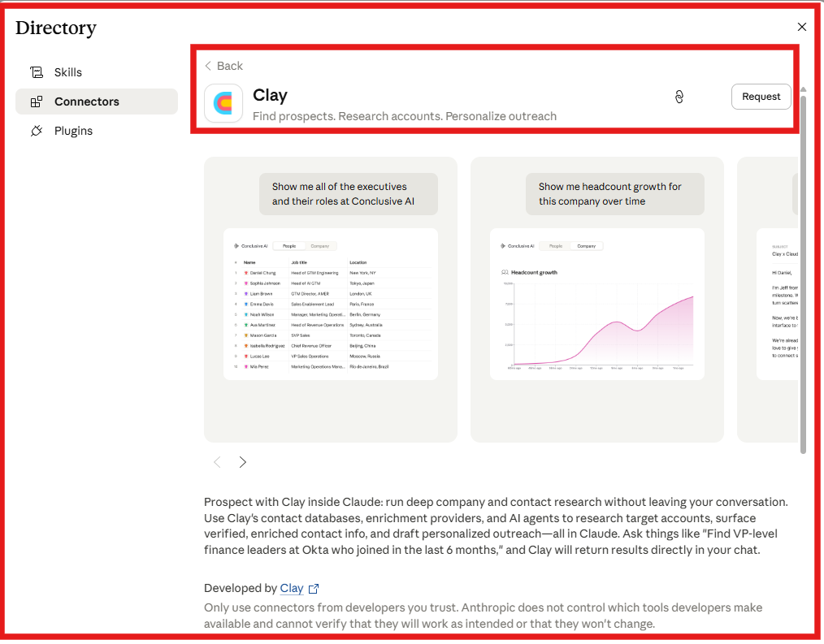
Task: Click the executives table preview image
Action: point(331,305)
